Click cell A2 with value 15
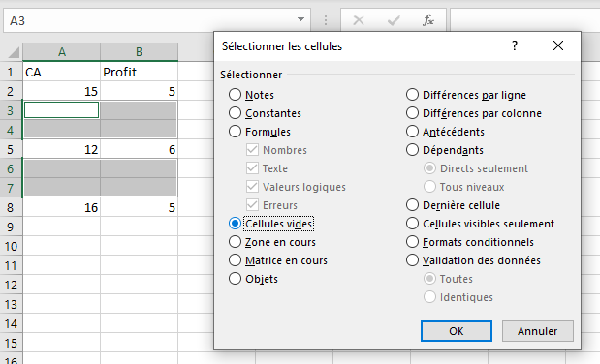The width and height of the screenshot is (600, 364). (x=62, y=91)
